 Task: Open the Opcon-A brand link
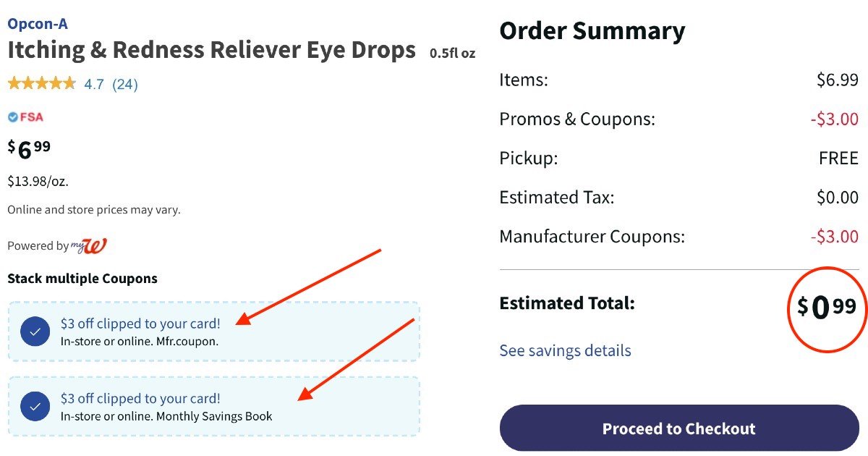[x=38, y=24]
